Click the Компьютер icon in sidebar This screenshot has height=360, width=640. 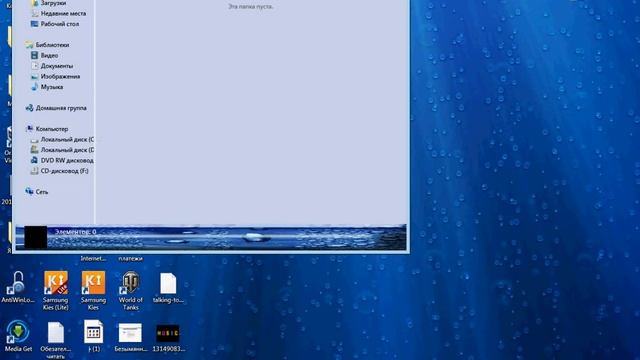click(x=29, y=129)
